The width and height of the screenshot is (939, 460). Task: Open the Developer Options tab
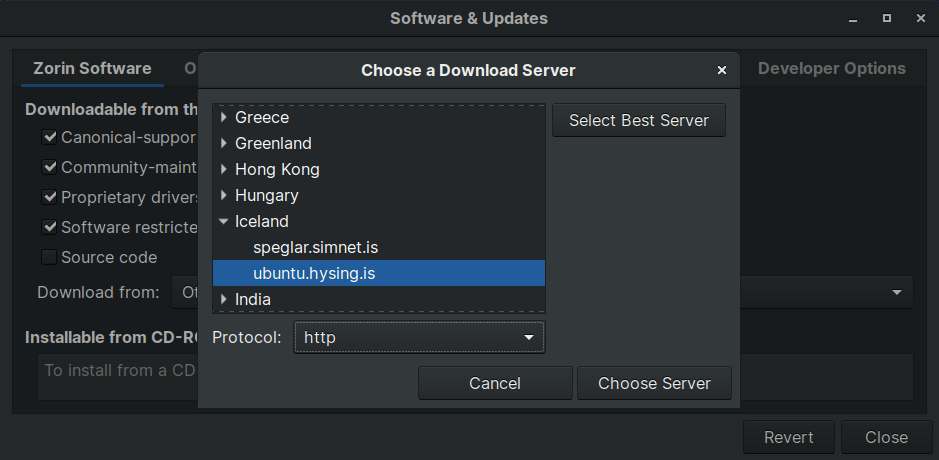pyautogui.click(x=832, y=68)
